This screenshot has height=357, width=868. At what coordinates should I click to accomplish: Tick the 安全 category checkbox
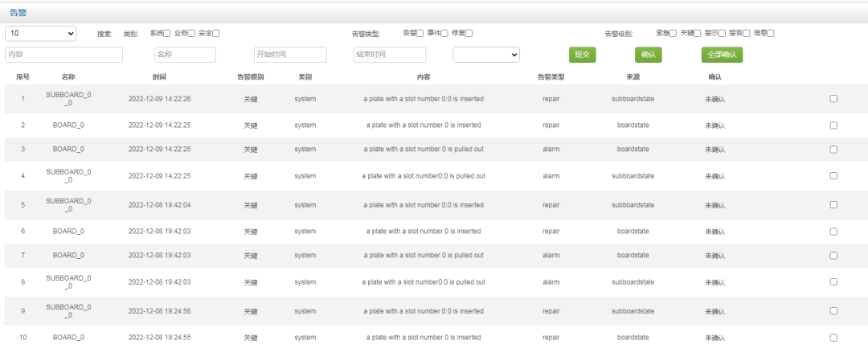pyautogui.click(x=216, y=33)
